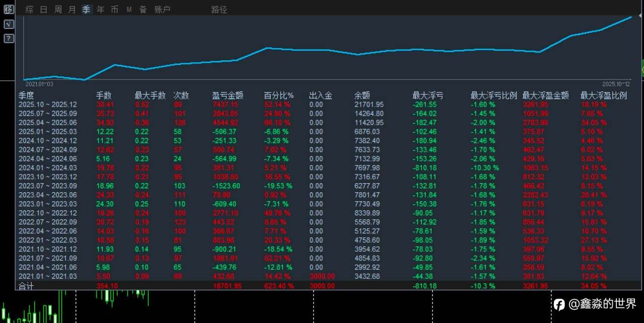Select the 移 tool icon at top-left
644x323 pixels.
[8, 9]
